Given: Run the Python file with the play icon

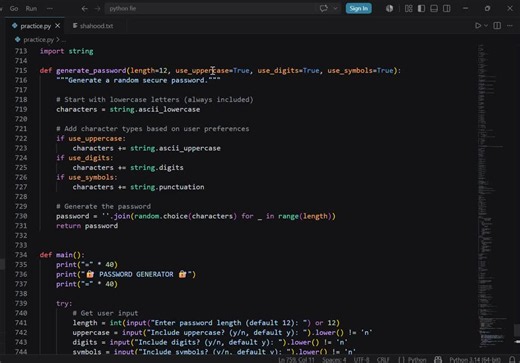Looking at the screenshot, I should (x=478, y=26).
